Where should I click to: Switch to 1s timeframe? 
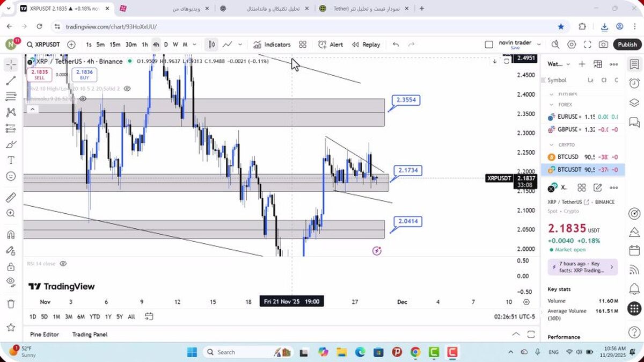coord(89,45)
